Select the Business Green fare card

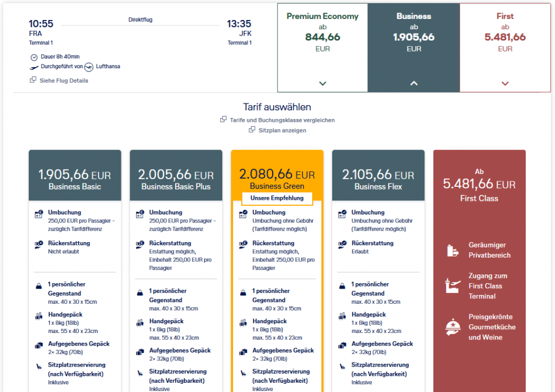pyautogui.click(x=277, y=172)
